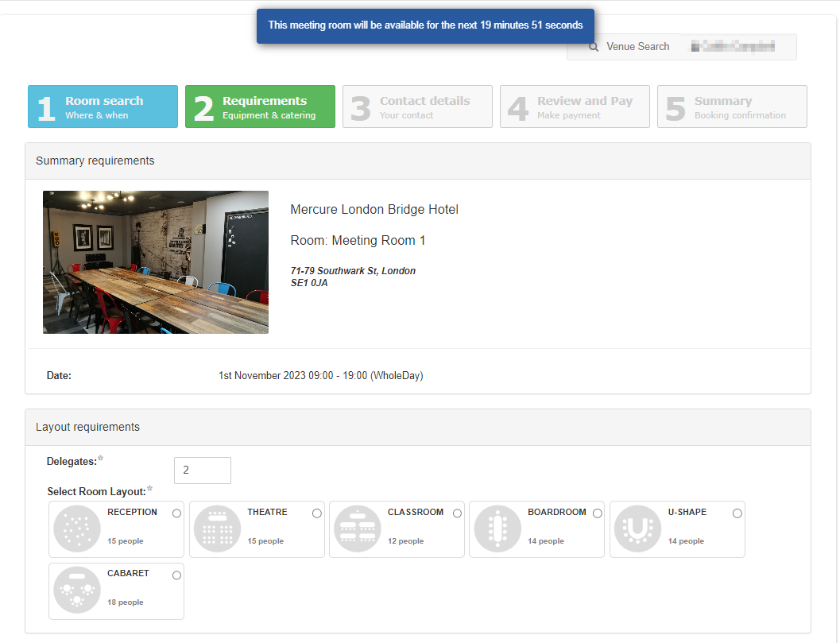This screenshot has height=643, width=840.
Task: Go back to step 1 Room search
Action: pos(103,107)
